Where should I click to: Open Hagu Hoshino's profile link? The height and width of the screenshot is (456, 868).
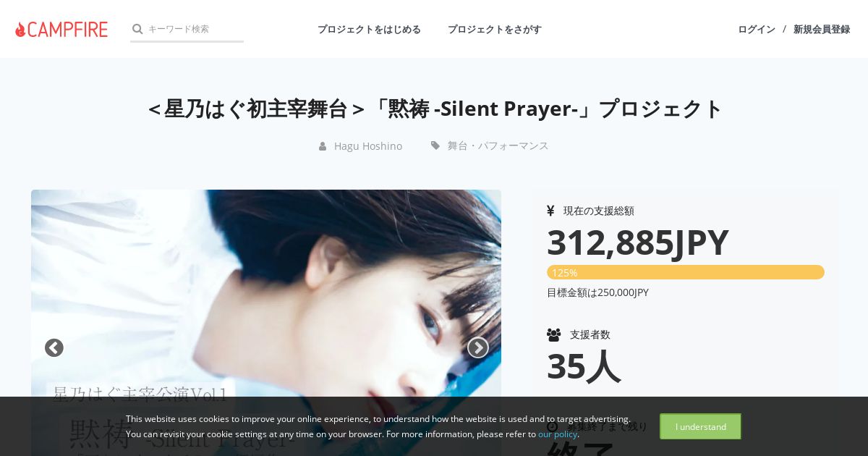(368, 146)
